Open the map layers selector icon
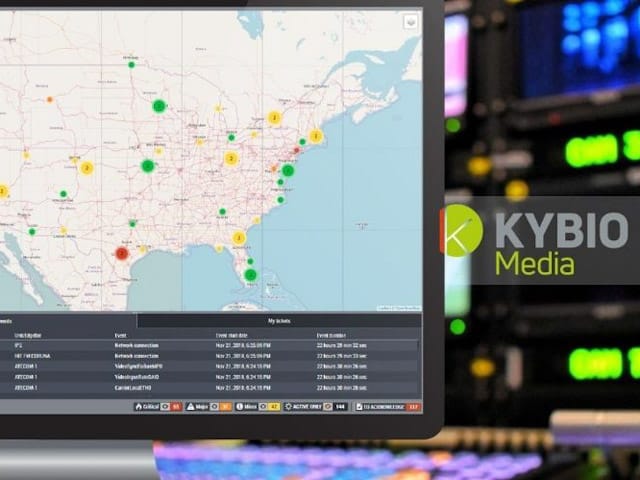Image resolution: width=640 pixels, height=480 pixels. [411, 21]
